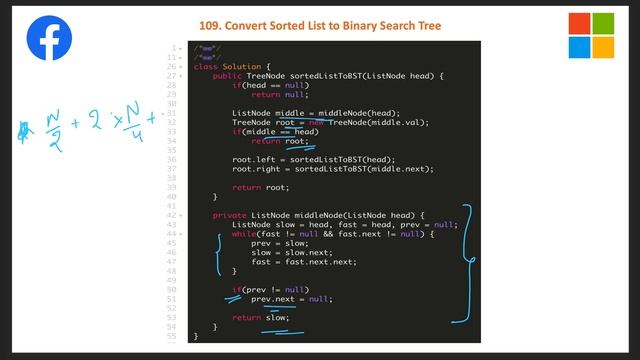Click "root.left = sortedListToBST(head);" line
This screenshot has height=360, width=640.
click(x=313, y=160)
